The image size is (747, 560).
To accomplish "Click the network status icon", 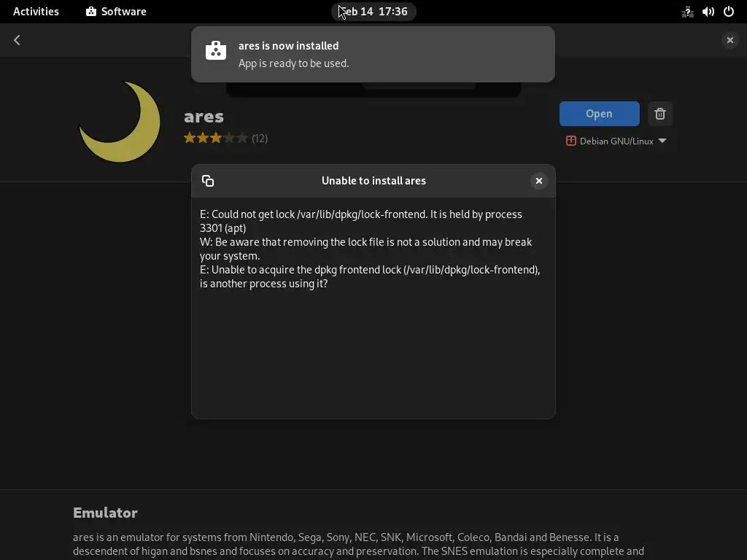I will pos(687,12).
